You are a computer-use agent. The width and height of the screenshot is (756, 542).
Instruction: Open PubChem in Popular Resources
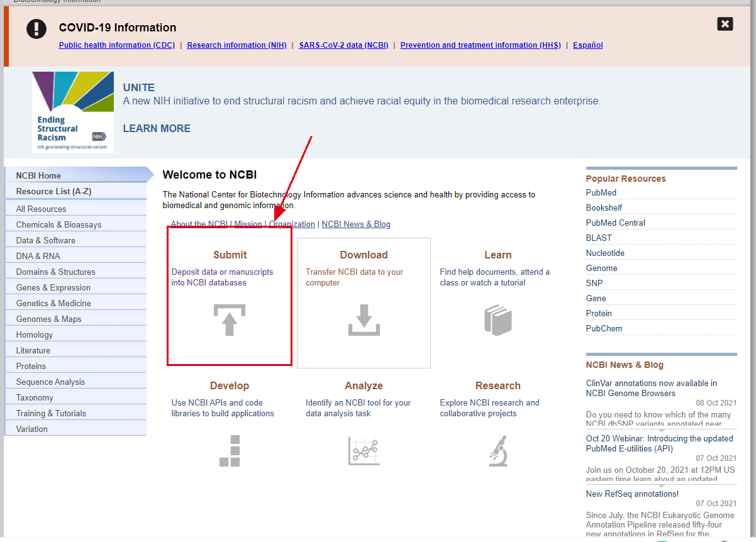(x=604, y=328)
